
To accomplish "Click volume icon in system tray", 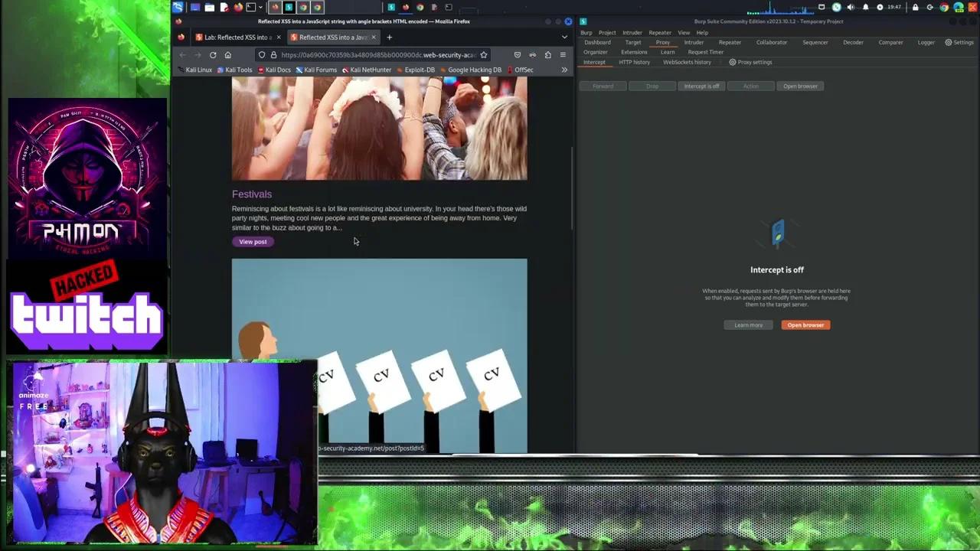I will 851,8.
